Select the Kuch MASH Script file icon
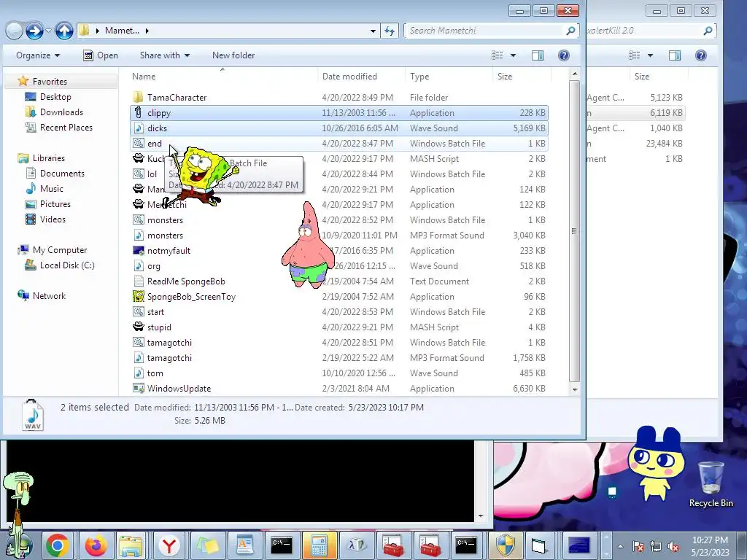This screenshot has height=560, width=747. click(138, 158)
